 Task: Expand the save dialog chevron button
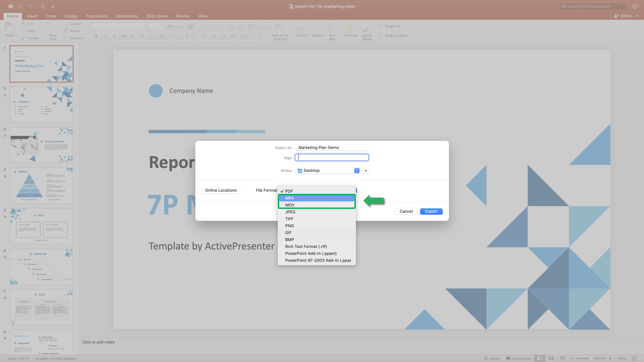366,171
